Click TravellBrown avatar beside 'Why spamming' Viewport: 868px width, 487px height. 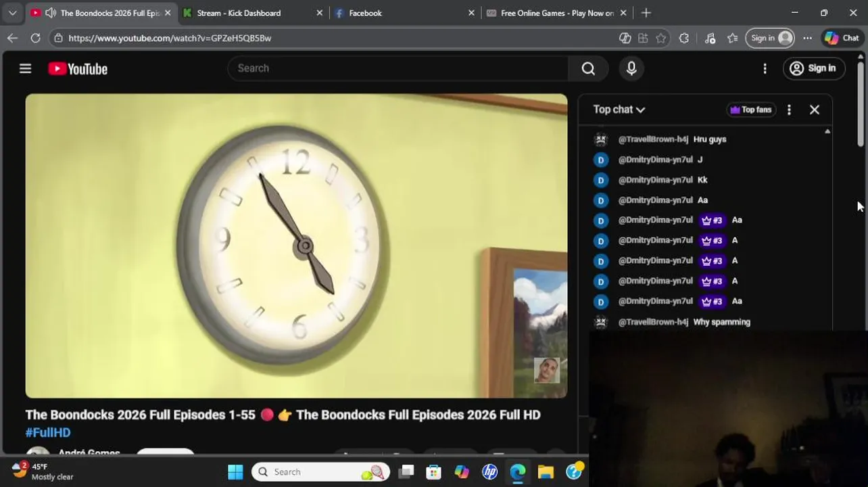click(x=601, y=322)
